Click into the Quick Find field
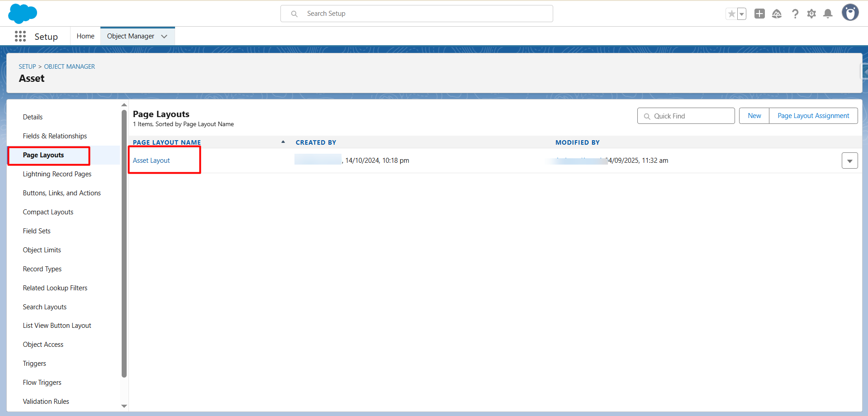The height and width of the screenshot is (416, 868). click(x=686, y=116)
